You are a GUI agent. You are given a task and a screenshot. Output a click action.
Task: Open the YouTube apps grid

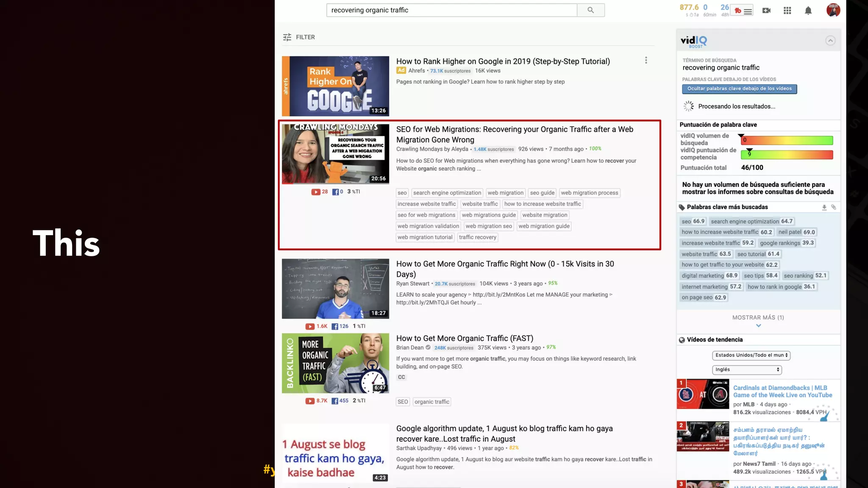click(x=787, y=11)
